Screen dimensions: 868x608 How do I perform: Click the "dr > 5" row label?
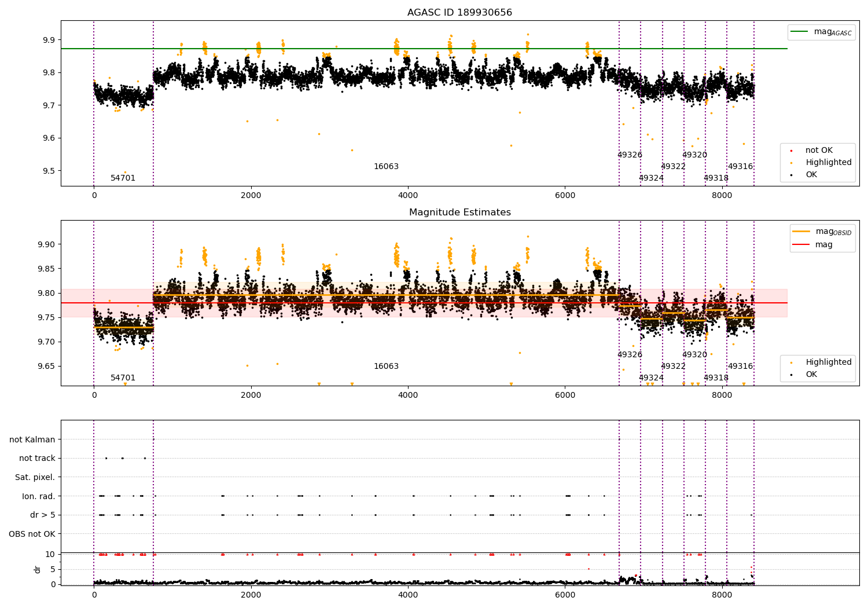click(43, 515)
